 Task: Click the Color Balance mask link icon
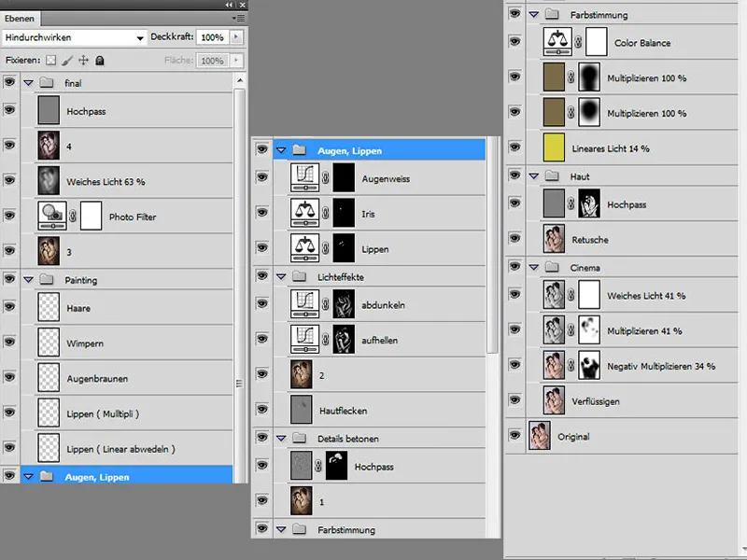578,42
